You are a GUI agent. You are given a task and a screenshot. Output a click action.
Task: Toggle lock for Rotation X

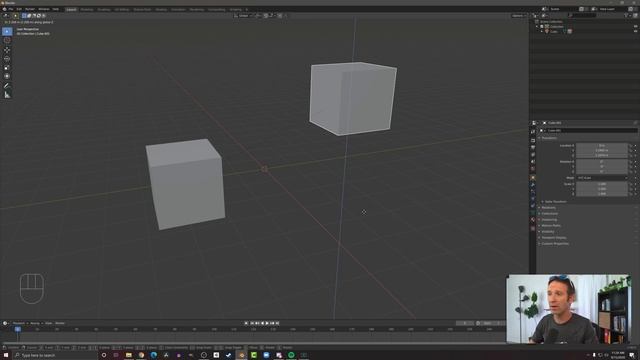[631, 162]
